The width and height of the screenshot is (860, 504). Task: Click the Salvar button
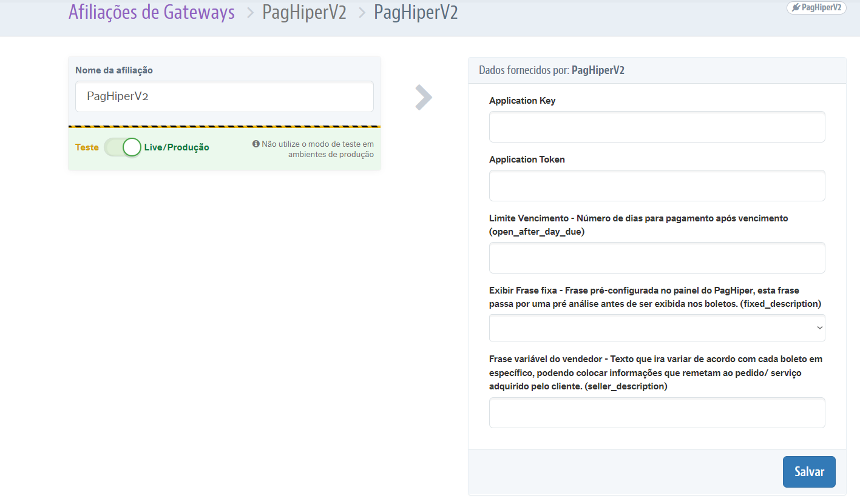point(809,472)
